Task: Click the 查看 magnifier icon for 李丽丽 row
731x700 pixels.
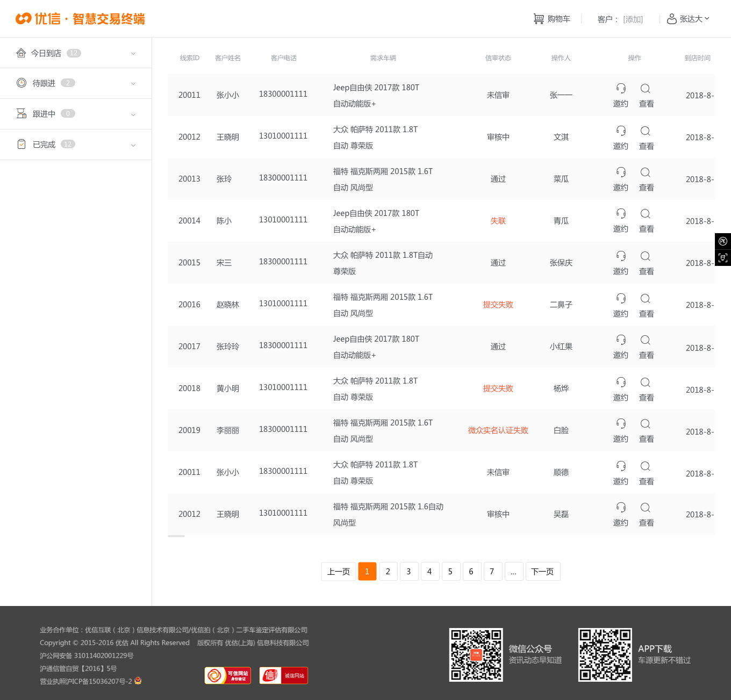Action: 646,424
